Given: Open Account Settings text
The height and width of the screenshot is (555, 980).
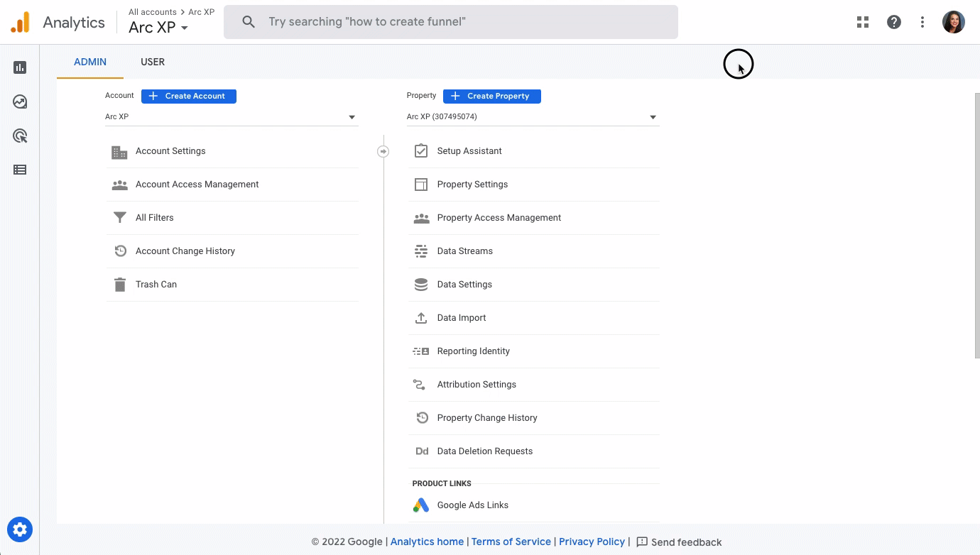Looking at the screenshot, I should [x=170, y=151].
